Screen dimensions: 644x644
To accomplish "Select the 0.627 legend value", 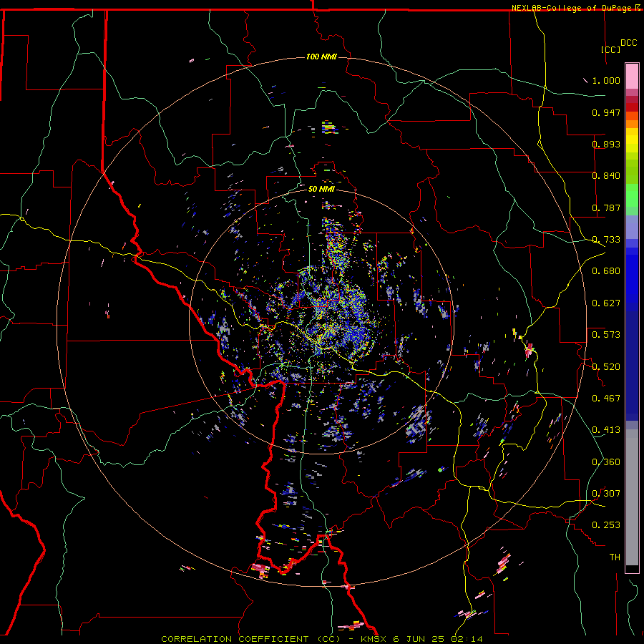I will (x=606, y=303).
